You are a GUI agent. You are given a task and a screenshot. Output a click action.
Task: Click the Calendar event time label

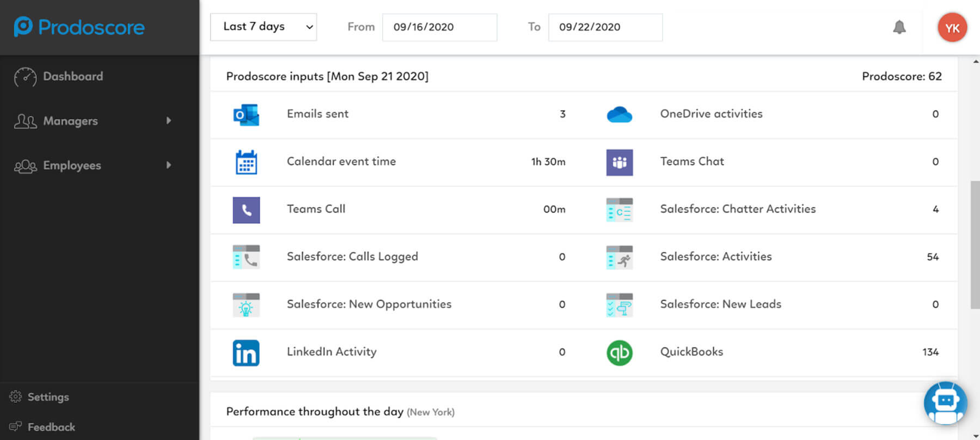[341, 161]
